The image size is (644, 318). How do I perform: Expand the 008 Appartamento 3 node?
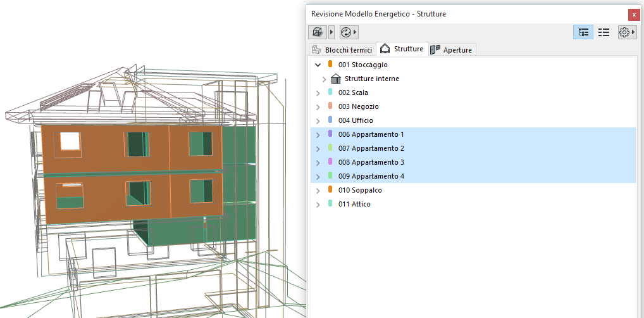pos(318,163)
